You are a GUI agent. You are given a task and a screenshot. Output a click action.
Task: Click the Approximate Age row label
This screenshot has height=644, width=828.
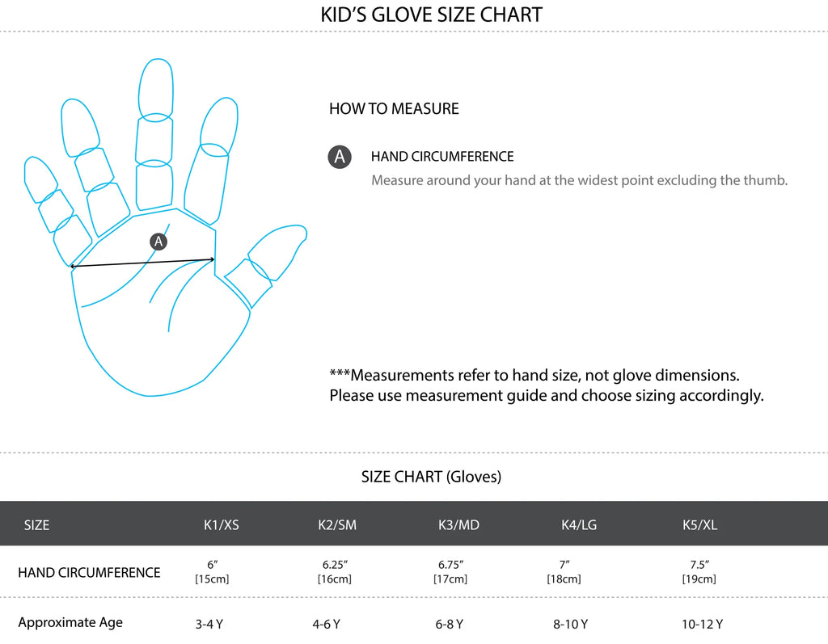[70, 622]
